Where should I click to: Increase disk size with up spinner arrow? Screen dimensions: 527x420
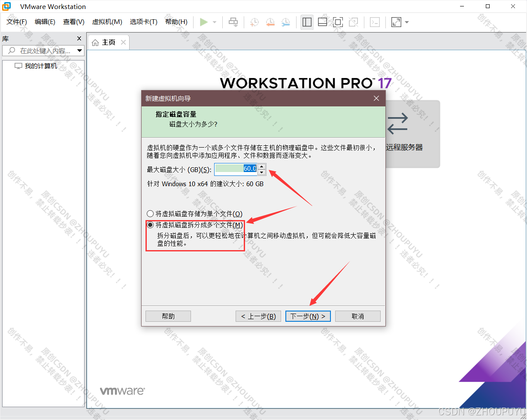point(261,166)
